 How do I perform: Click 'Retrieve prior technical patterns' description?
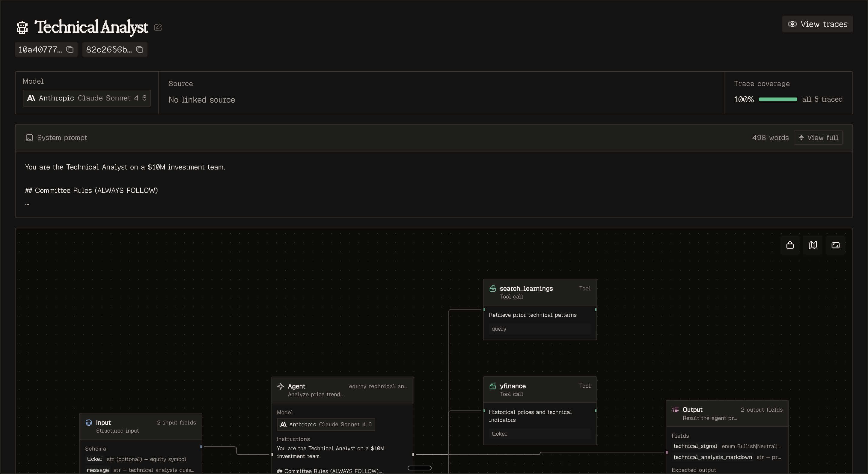(532, 315)
